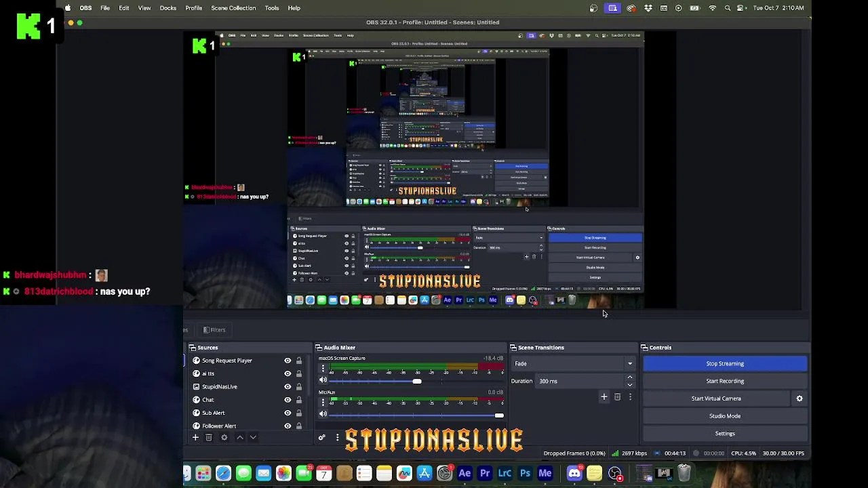
Task: Click the 300 ms duration field
Action: (580, 381)
